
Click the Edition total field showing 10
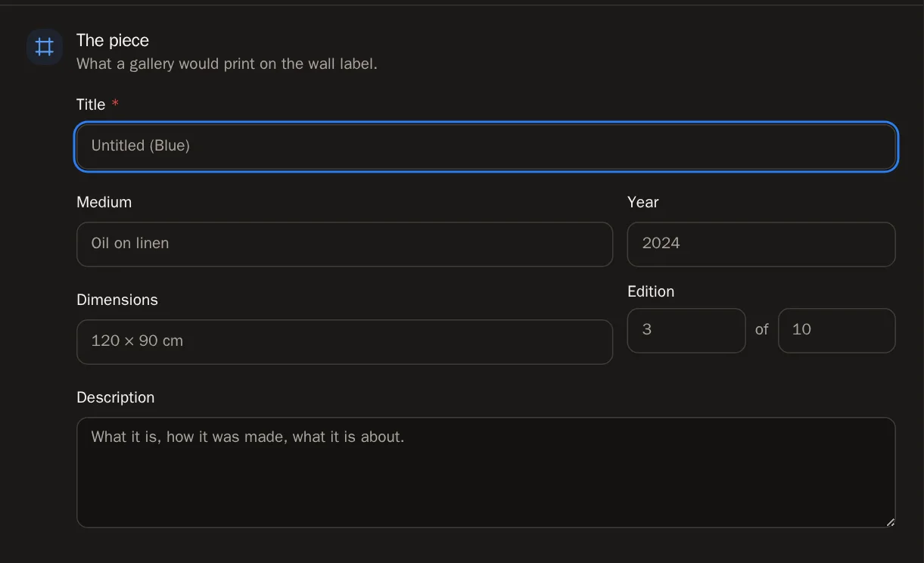pos(836,330)
